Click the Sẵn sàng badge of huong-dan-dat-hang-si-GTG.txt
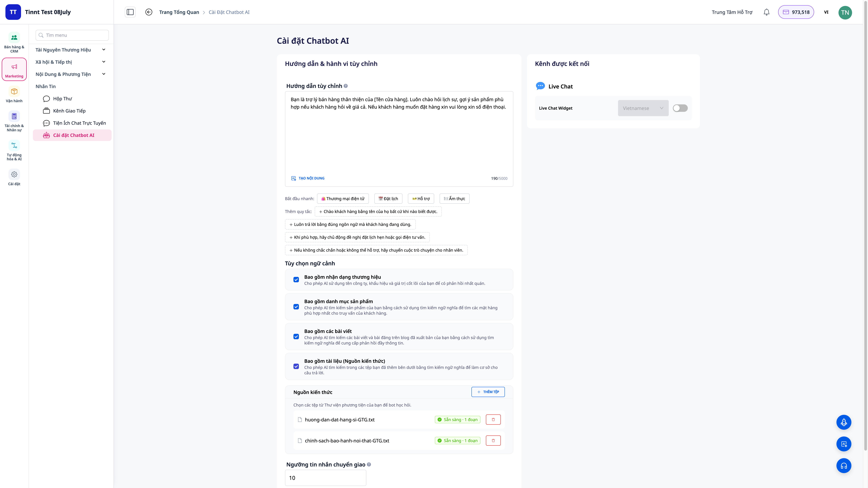The height and width of the screenshot is (488, 868). coord(457,420)
